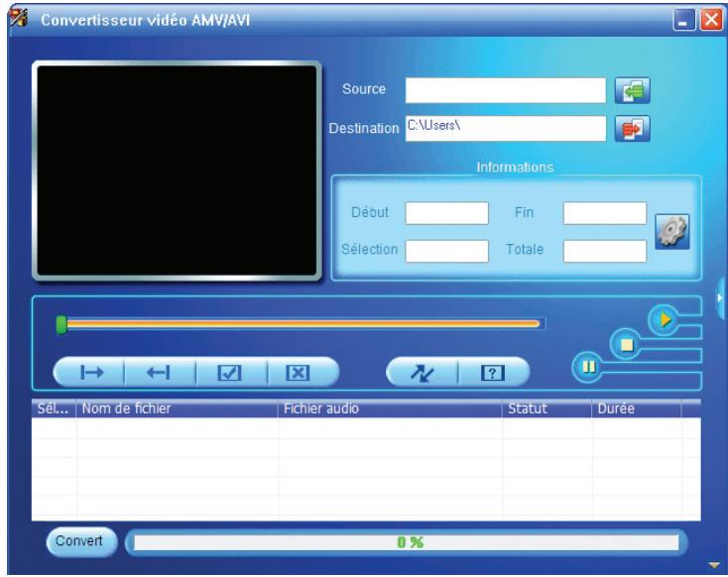Click the Destination path field
Viewport: 728px width, 577px height.
pos(505,129)
